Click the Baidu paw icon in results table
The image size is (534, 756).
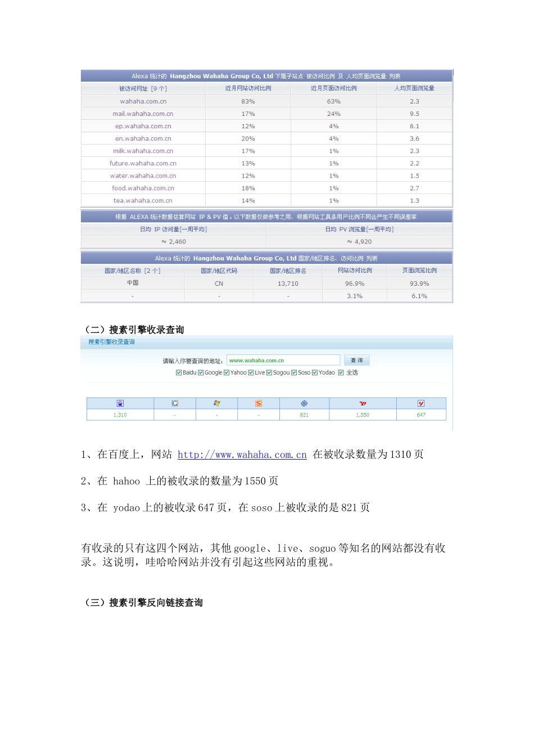[x=120, y=403]
